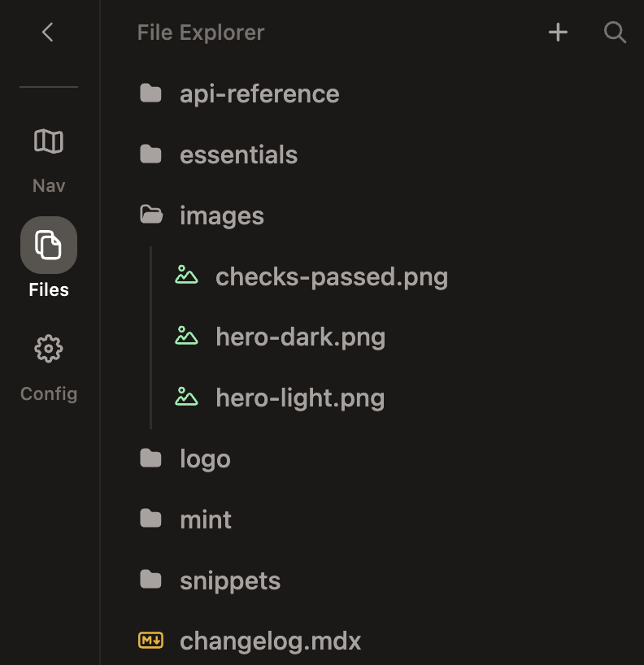The width and height of the screenshot is (644, 665).
Task: Click the File Explorer header label
Action: pyautogui.click(x=200, y=33)
